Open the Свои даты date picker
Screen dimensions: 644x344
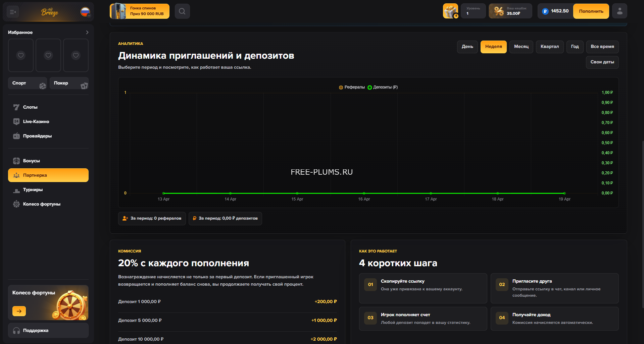(x=602, y=62)
